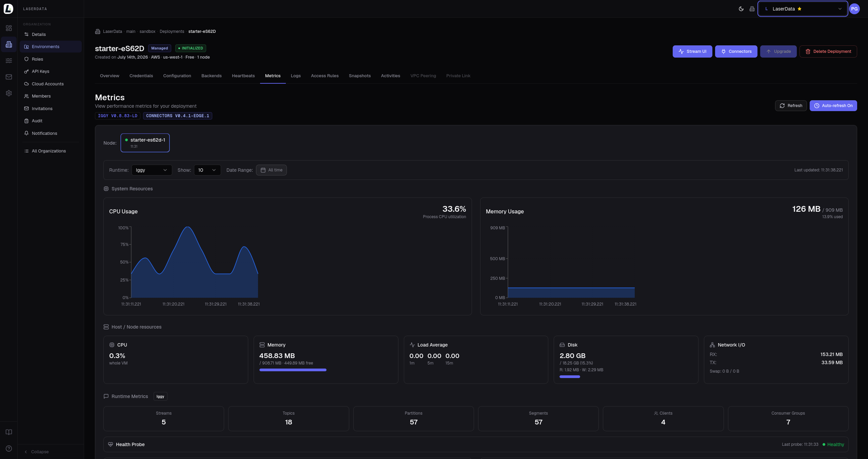Open the PG user avatar
The width and height of the screenshot is (868, 459).
click(854, 9)
